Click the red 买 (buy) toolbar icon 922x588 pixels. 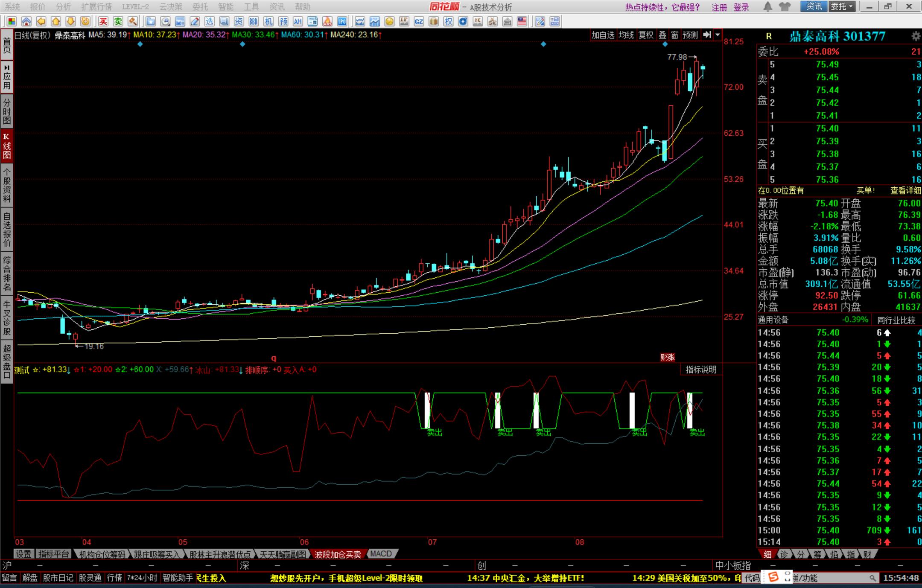pos(103,21)
